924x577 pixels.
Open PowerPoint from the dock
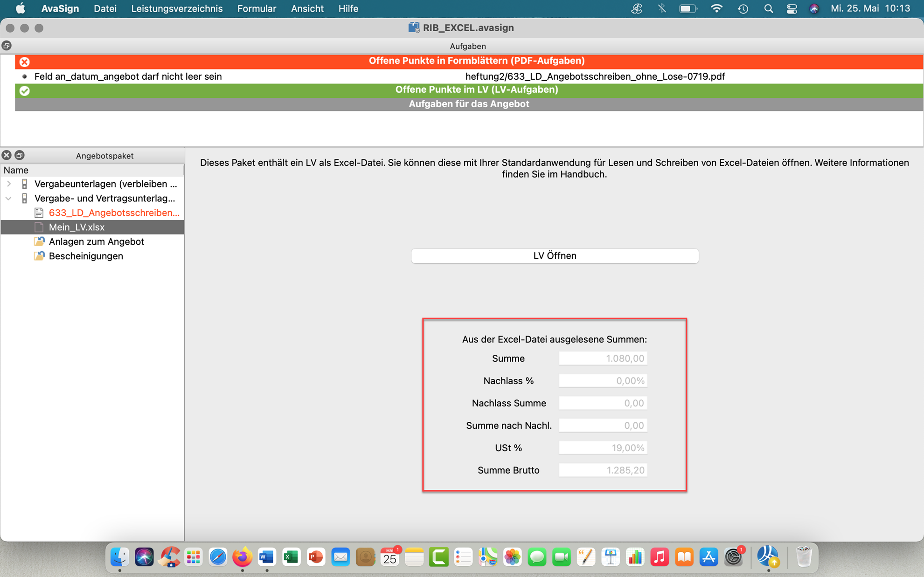316,557
